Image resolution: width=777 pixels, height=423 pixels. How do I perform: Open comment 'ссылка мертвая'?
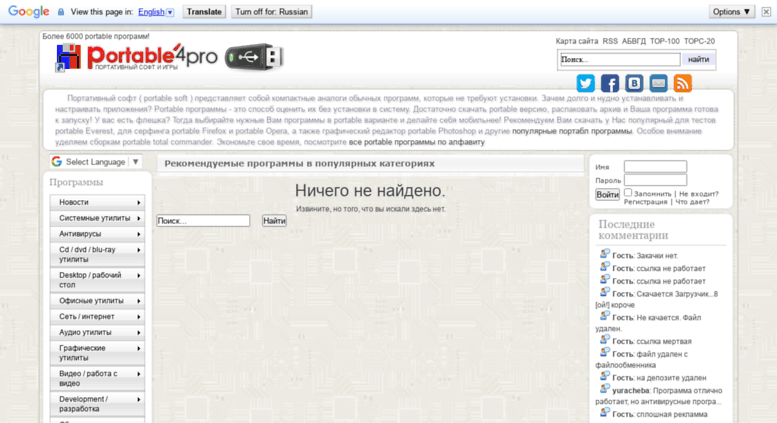point(664,341)
